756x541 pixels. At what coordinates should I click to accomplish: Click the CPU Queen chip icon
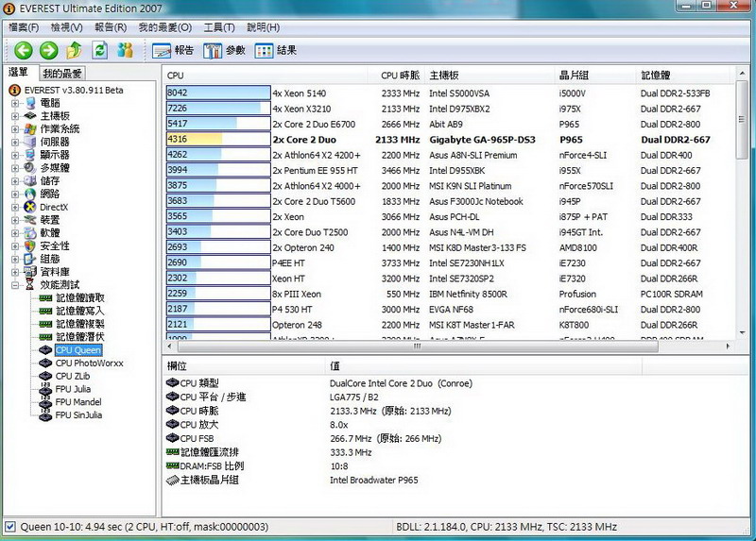[x=45, y=349]
